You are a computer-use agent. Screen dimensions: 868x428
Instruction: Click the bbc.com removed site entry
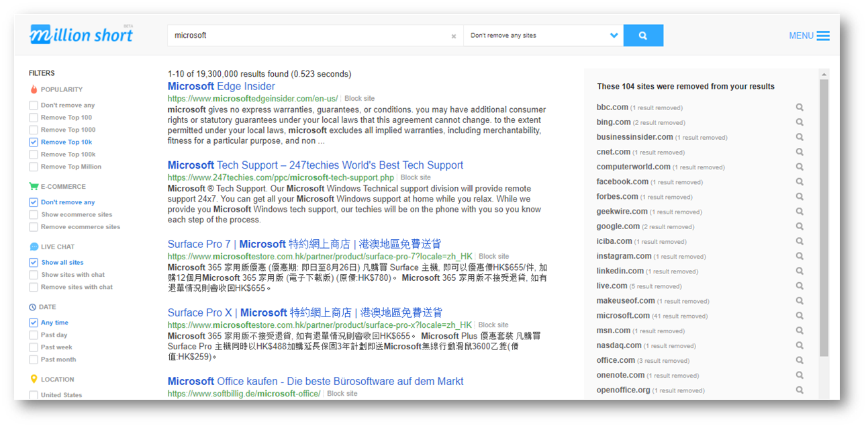[612, 108]
